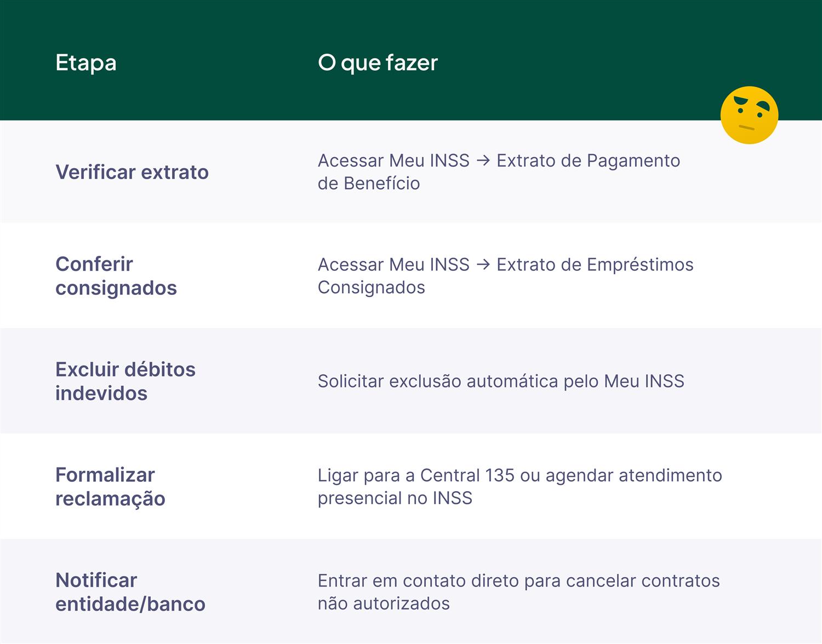Select the Etapa column header
The image size is (822, 644).
click(x=86, y=62)
